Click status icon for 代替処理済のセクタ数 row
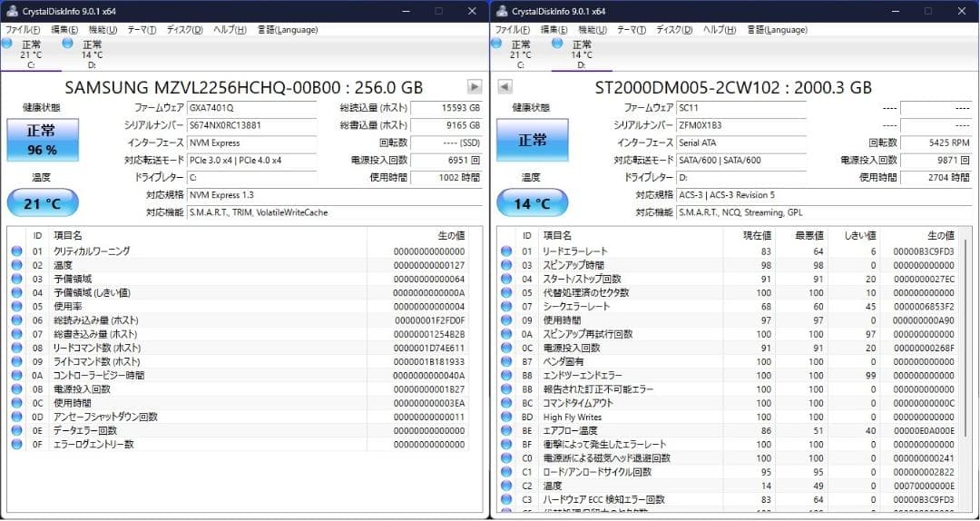This screenshot has height=521, width=980. click(506, 292)
